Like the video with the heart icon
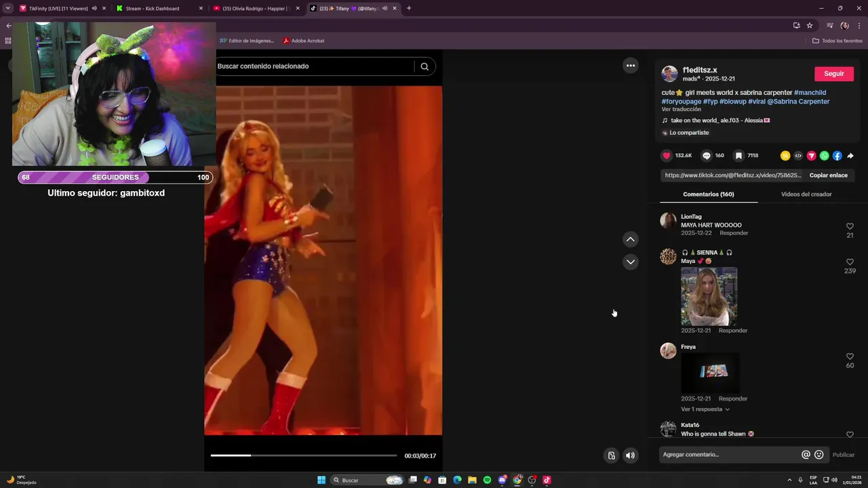Screen dimensions: 868x488 click(667, 155)
